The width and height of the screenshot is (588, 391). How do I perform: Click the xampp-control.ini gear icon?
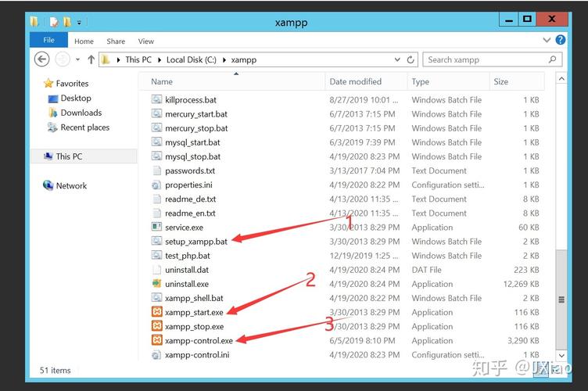[x=156, y=354]
